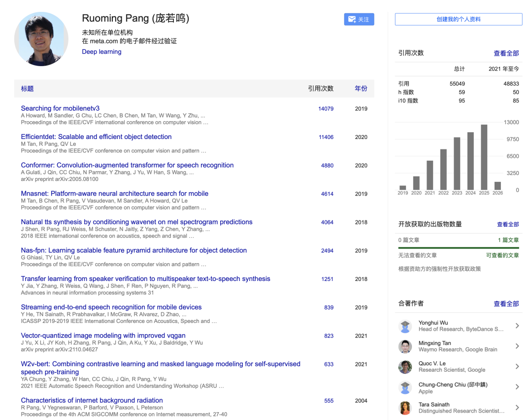Image resolution: width=532 pixels, height=420 pixels.
Task: Open the Streaming end-to-end speech recognition paper
Action: coord(111,307)
